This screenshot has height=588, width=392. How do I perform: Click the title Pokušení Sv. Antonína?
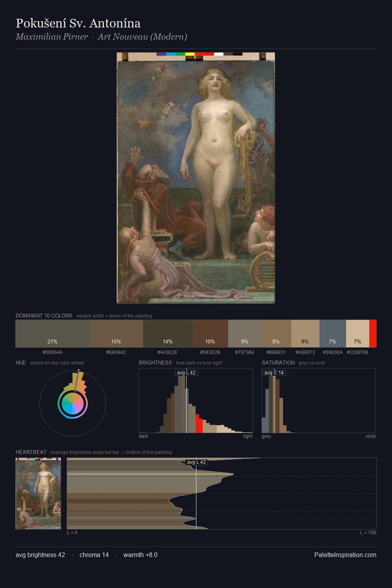pyautogui.click(x=78, y=23)
